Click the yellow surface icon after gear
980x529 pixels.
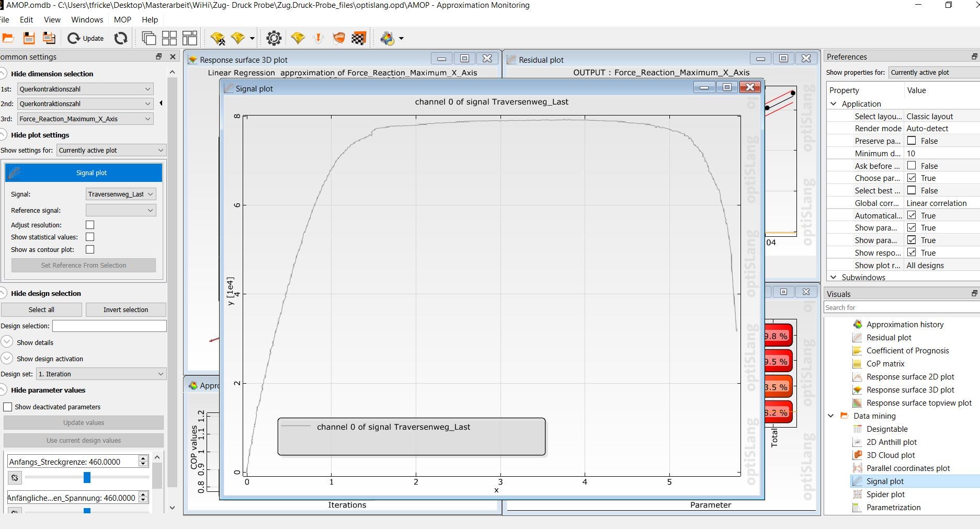coord(298,38)
